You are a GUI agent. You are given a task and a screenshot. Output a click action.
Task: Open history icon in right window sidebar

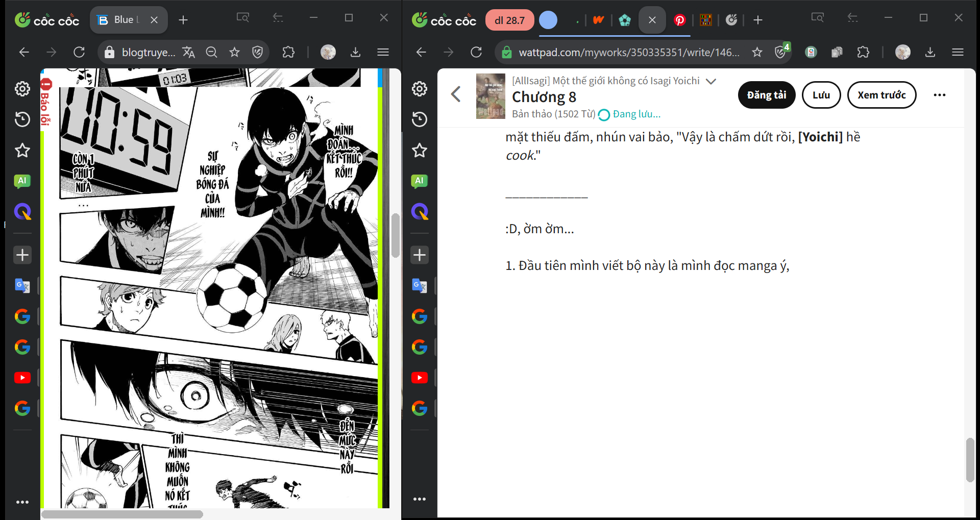click(420, 119)
